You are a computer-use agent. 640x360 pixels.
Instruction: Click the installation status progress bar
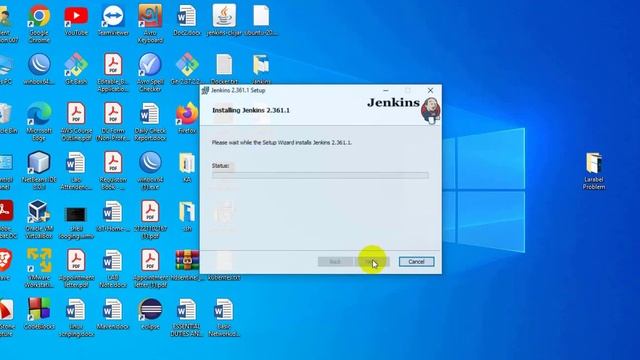[320, 175]
